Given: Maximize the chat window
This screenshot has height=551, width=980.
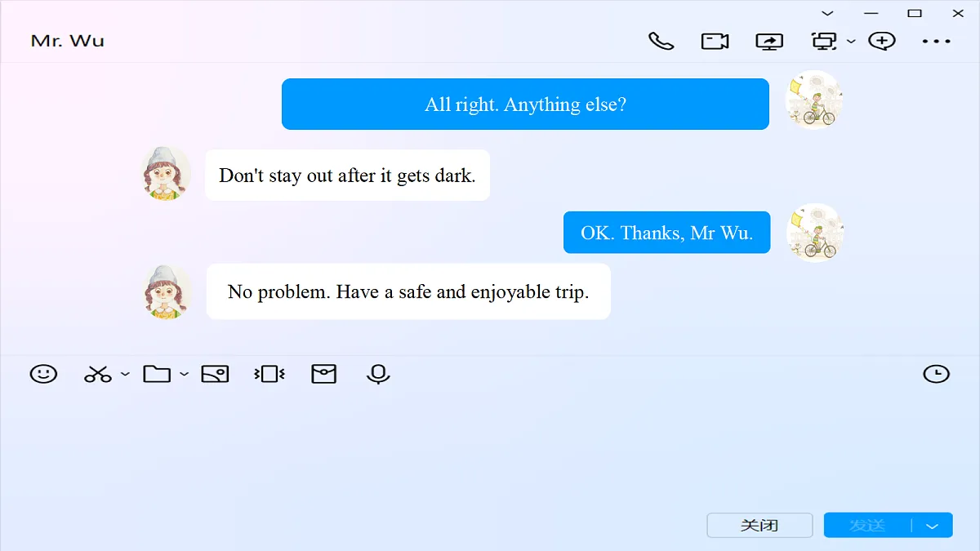Looking at the screenshot, I should pos(915,13).
